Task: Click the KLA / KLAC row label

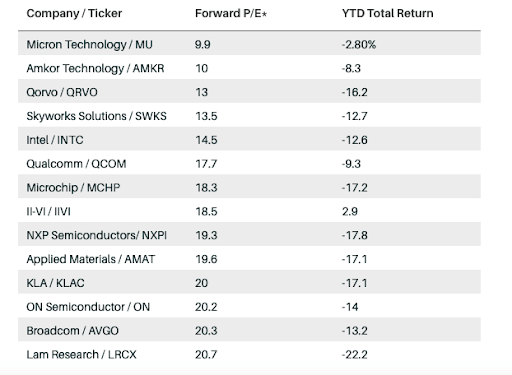Action: [x=55, y=283]
